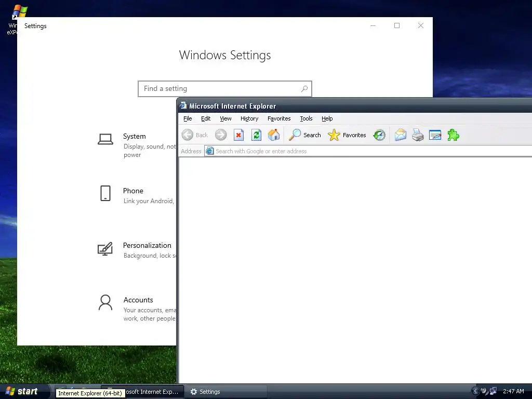
Task: Click the Forward arrow in Internet Explorer
Action: tap(221, 135)
